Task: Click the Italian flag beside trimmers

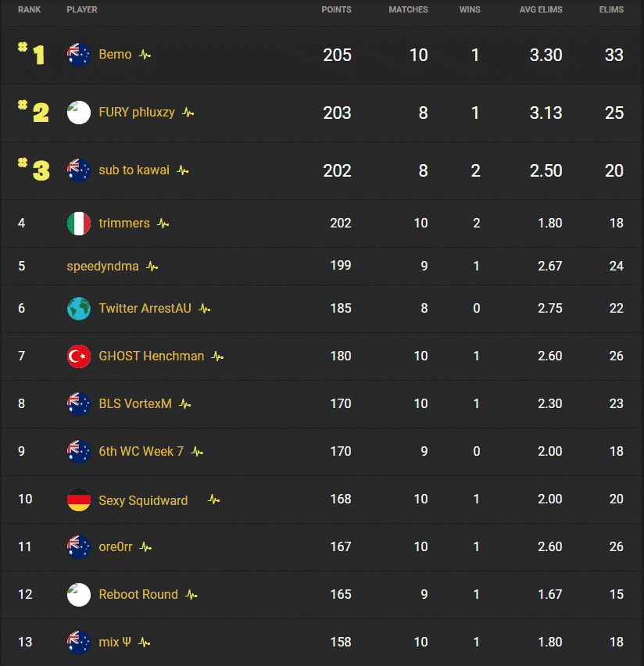Action: 78,223
